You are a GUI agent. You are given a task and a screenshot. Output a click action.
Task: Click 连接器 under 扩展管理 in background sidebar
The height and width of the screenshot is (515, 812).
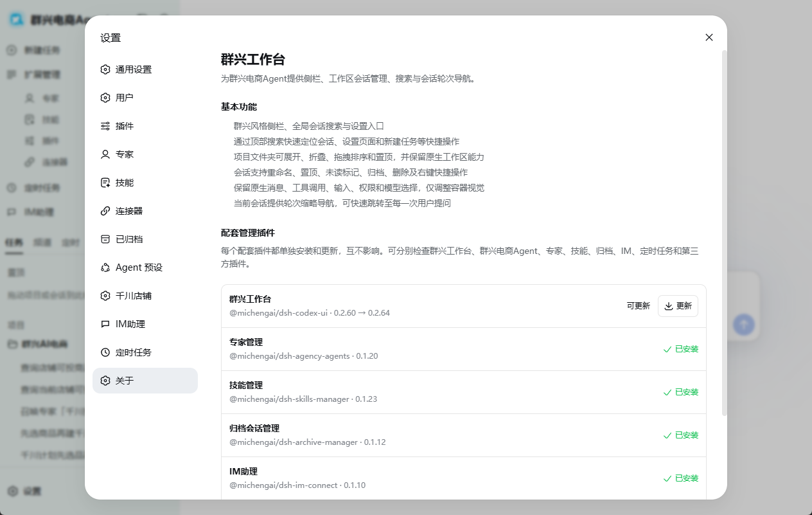click(x=55, y=162)
